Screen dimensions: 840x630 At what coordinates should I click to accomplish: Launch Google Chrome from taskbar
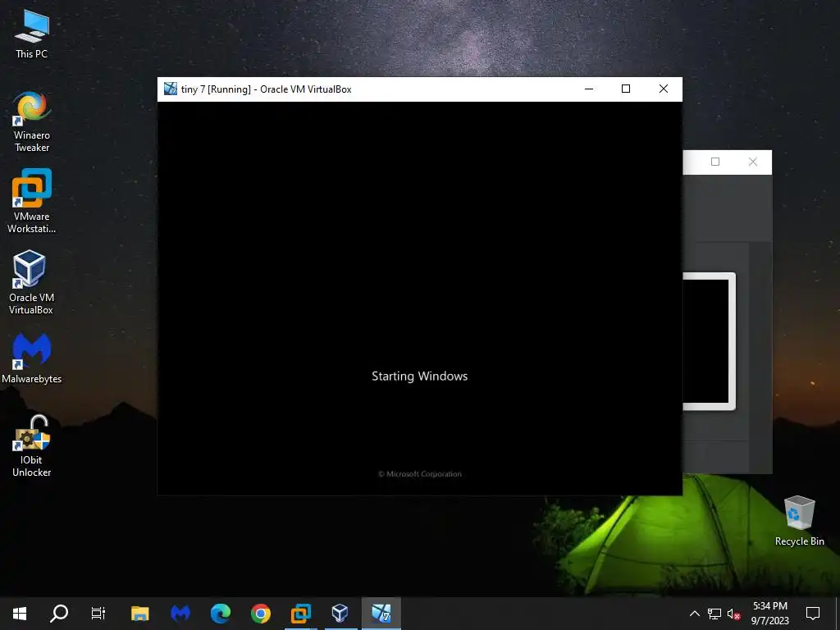point(261,614)
